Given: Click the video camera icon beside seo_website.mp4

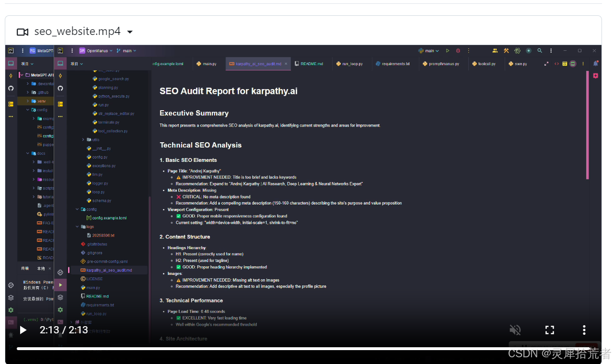Looking at the screenshot, I should [23, 32].
